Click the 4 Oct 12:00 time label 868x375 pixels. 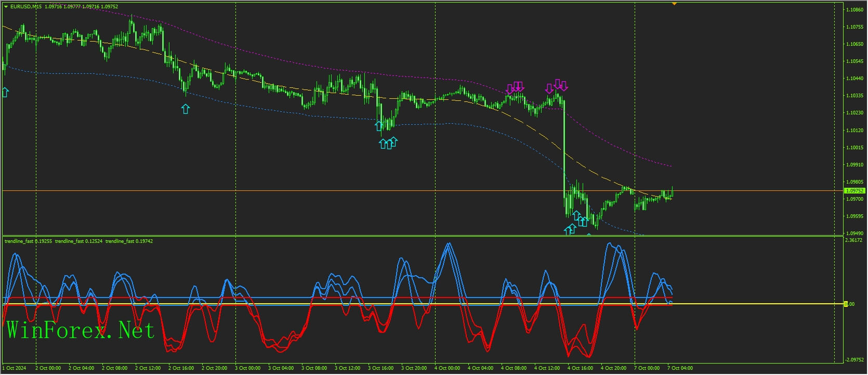(547, 368)
